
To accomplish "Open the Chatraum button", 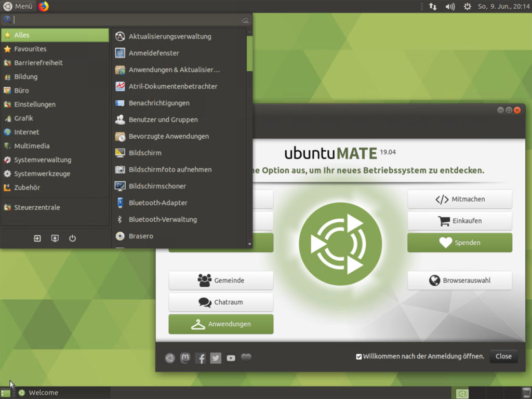I will [x=221, y=302].
